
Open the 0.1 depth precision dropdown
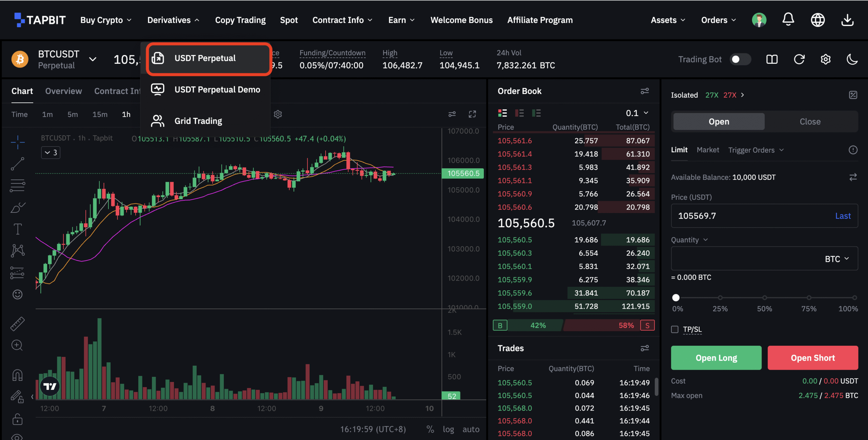click(x=637, y=113)
